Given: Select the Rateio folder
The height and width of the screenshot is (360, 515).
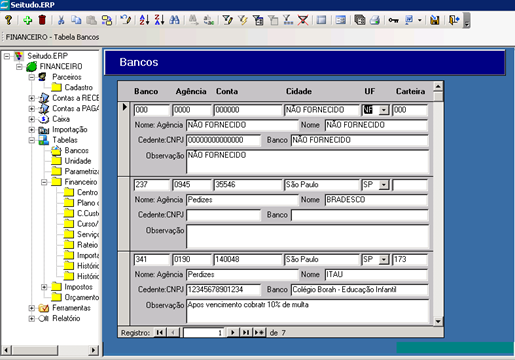Looking at the screenshot, I should 87,245.
